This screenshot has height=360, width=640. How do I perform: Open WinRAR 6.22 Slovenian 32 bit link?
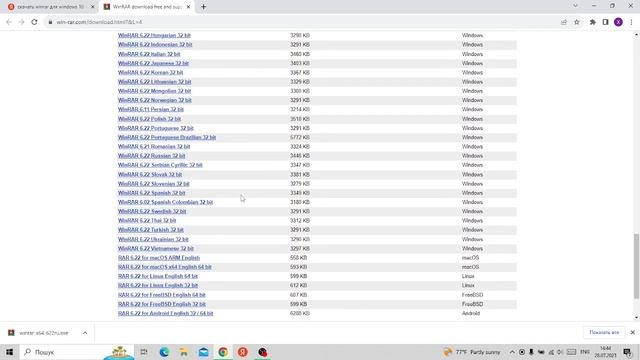[154, 184]
